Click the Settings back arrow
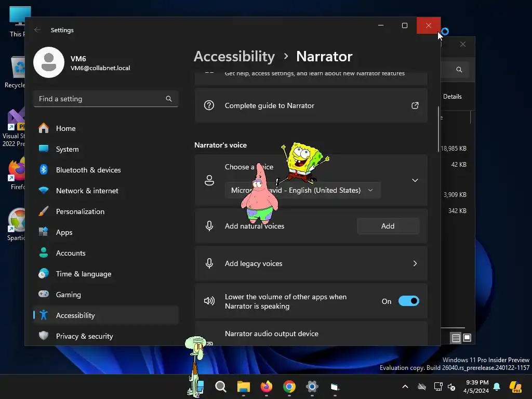 37,30
